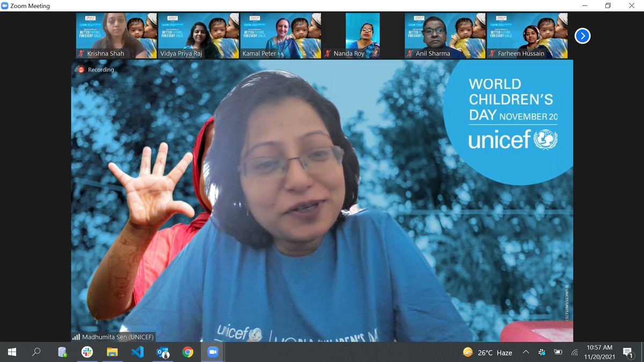Click the red Recording indicator dot

pyautogui.click(x=82, y=69)
